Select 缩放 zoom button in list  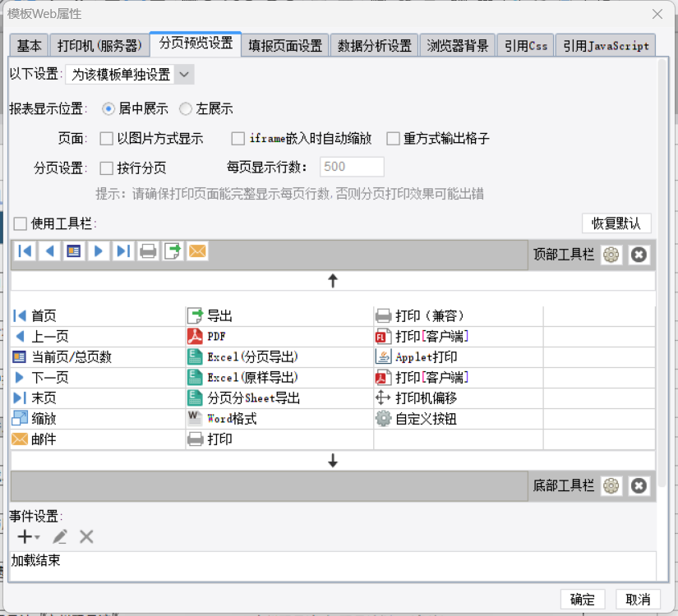coord(98,419)
